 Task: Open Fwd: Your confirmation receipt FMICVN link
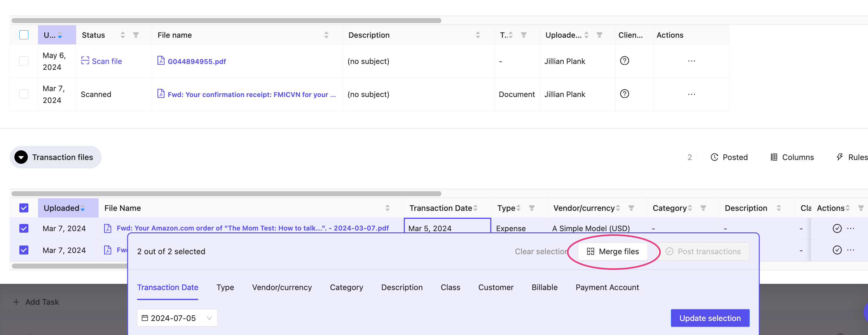coord(251,95)
